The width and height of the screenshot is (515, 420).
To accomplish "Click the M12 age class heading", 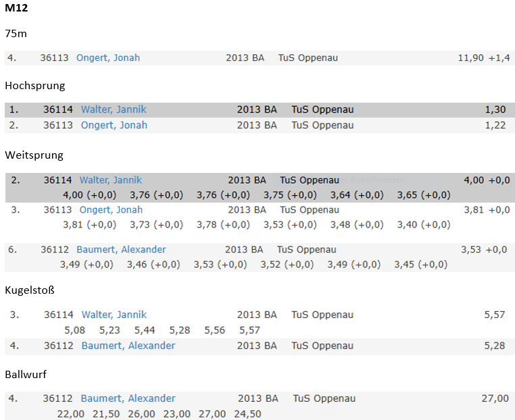I will click(16, 8).
